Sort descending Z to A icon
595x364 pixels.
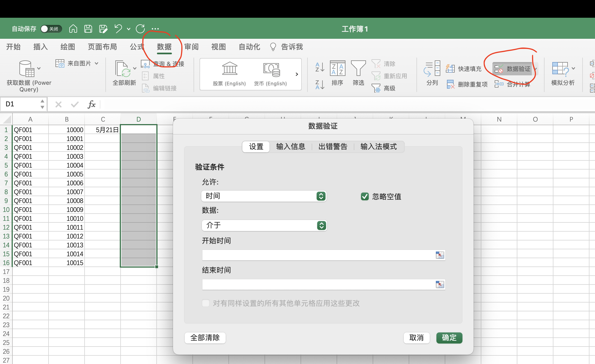click(x=320, y=84)
